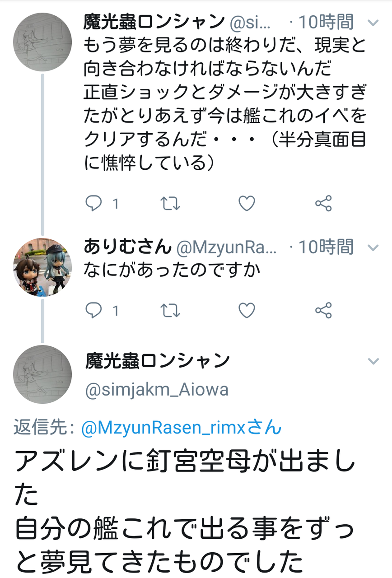Share 魔光蟲ロンシャン's first tweet
This screenshot has width=392, height=578.
tap(323, 203)
